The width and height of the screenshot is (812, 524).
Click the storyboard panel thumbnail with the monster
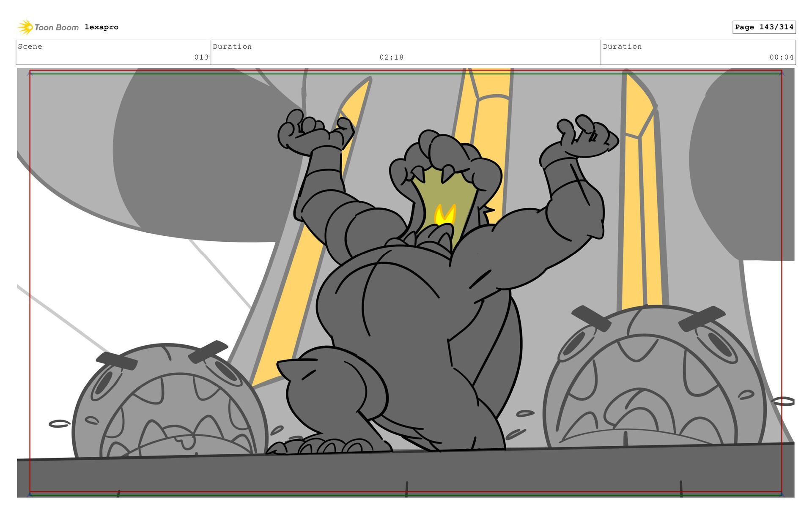406,283
